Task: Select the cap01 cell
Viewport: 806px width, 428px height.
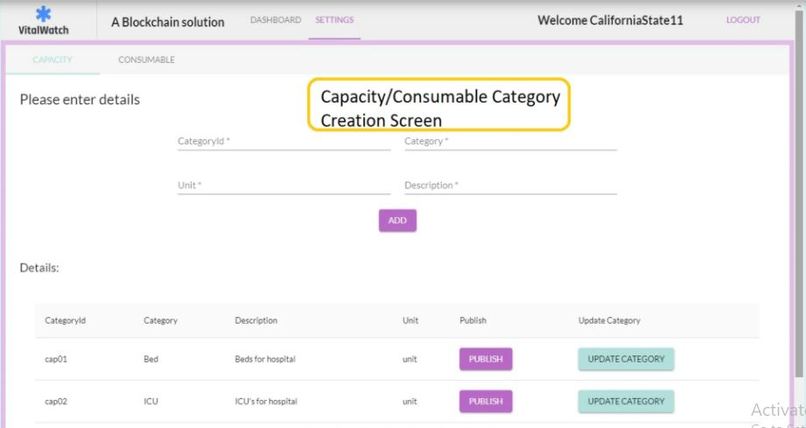Action: point(56,359)
